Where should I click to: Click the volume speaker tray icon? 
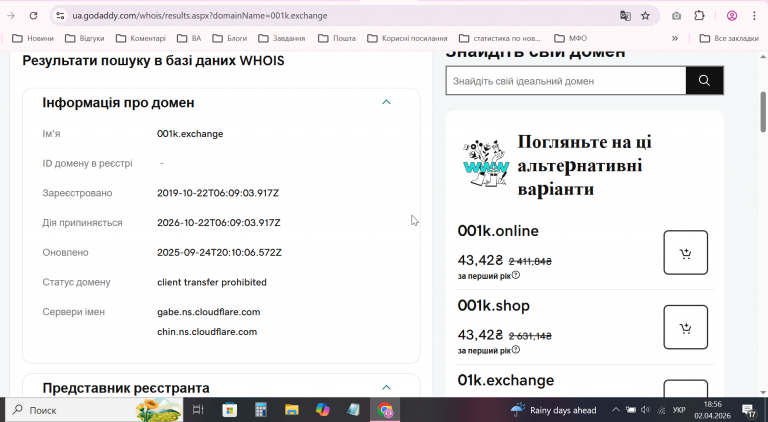click(646, 410)
